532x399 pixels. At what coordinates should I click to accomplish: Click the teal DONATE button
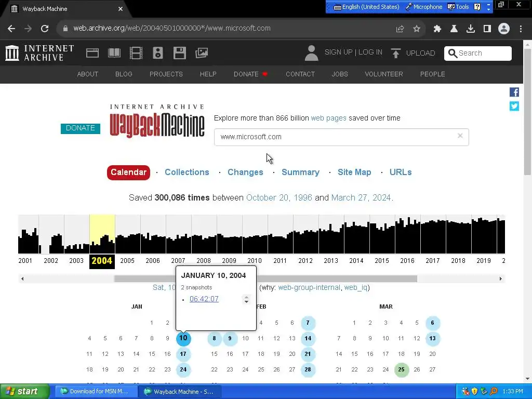tap(81, 128)
